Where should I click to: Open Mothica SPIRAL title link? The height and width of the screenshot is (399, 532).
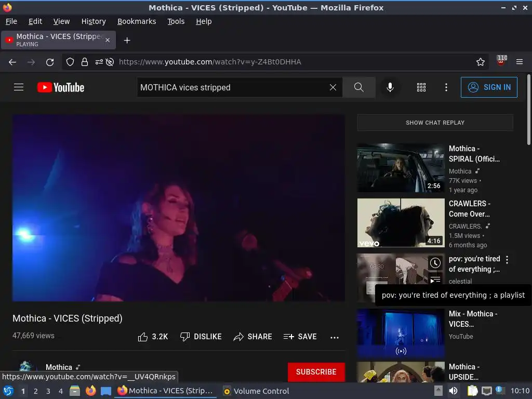pos(474,154)
